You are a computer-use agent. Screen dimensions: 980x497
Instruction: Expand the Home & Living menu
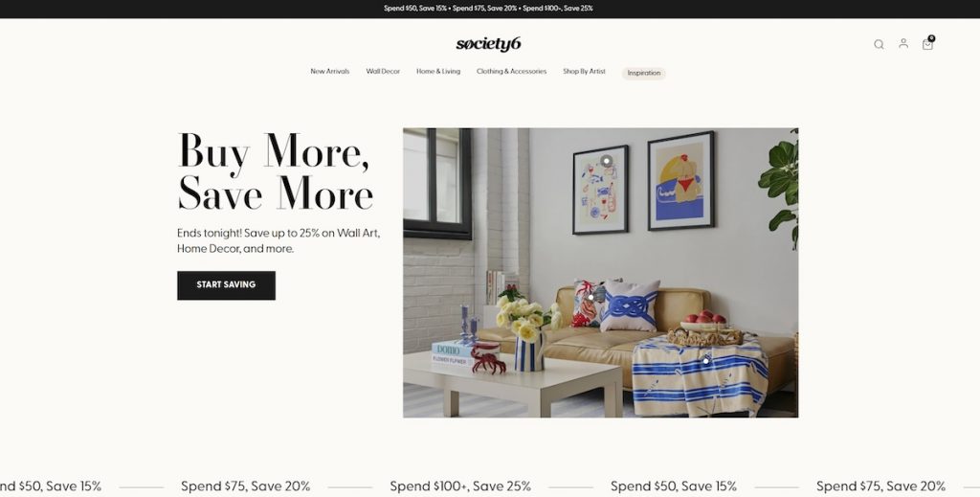tap(438, 71)
